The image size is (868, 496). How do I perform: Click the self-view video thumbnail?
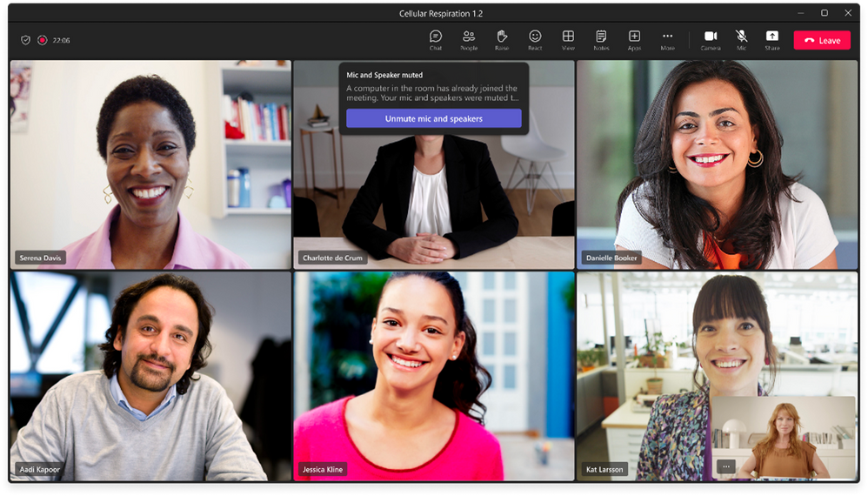point(783,438)
